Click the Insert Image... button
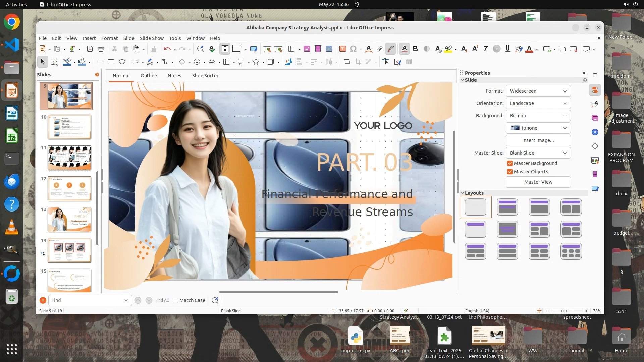644x362 pixels. [538, 140]
